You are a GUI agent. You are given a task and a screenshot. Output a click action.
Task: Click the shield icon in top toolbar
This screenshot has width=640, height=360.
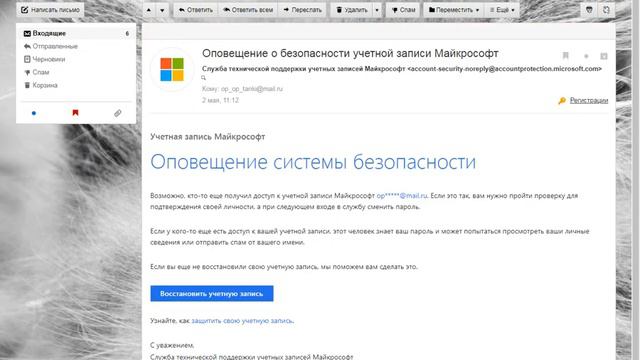pos(589,10)
